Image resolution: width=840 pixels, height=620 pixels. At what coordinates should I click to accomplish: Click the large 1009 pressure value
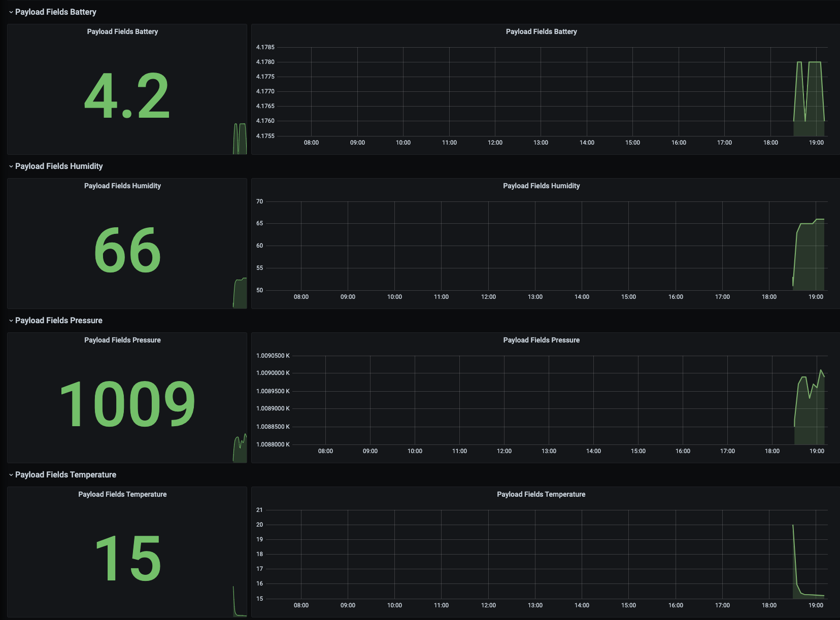[127, 402]
